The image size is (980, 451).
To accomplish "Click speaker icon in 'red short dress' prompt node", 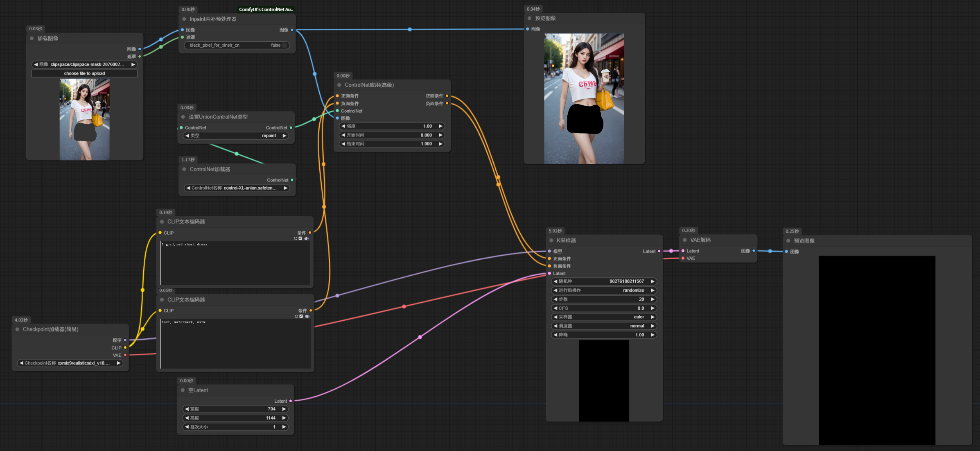I will pos(306,238).
